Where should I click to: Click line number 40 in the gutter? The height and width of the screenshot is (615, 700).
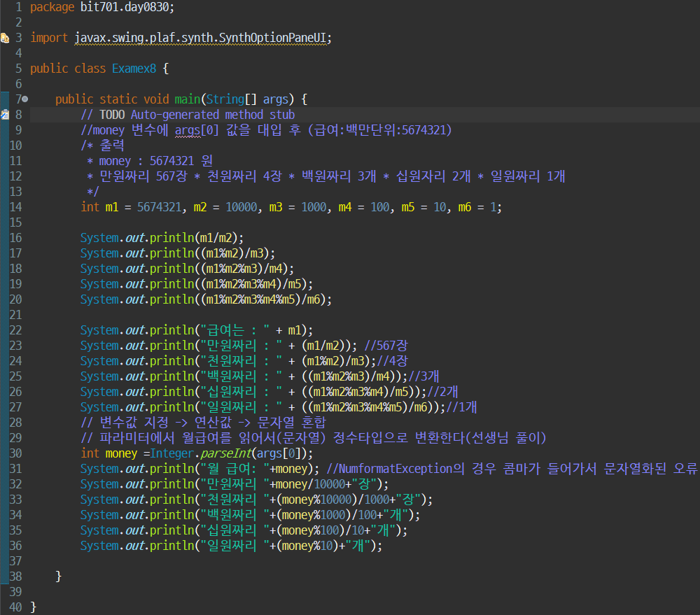(15, 607)
